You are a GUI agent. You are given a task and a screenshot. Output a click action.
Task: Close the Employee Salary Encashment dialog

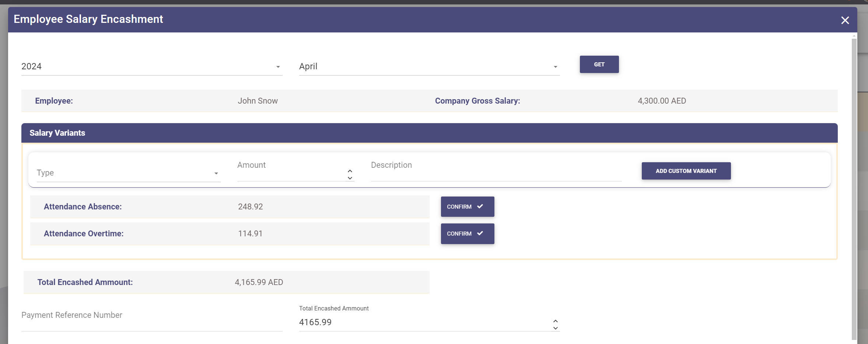tap(845, 20)
